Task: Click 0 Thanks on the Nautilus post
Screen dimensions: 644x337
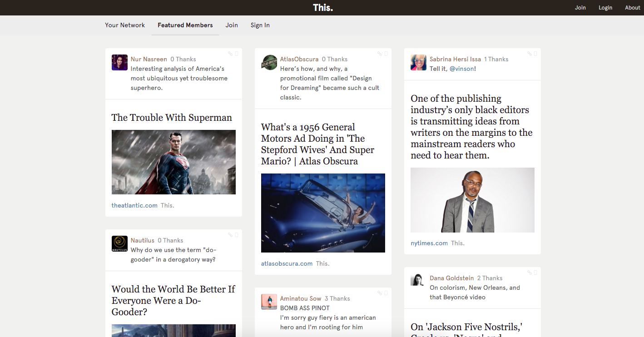Action: tap(170, 241)
